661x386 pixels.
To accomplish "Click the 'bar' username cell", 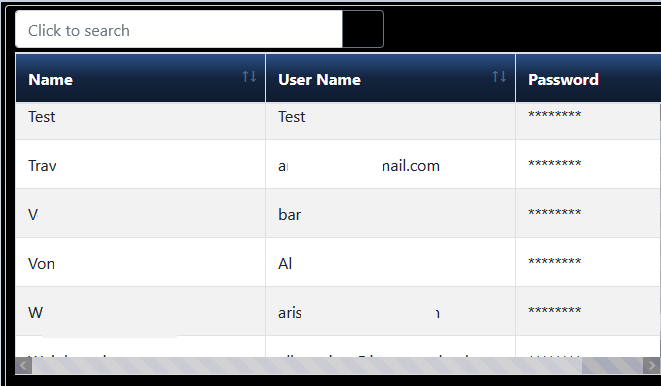I will 390,213.
